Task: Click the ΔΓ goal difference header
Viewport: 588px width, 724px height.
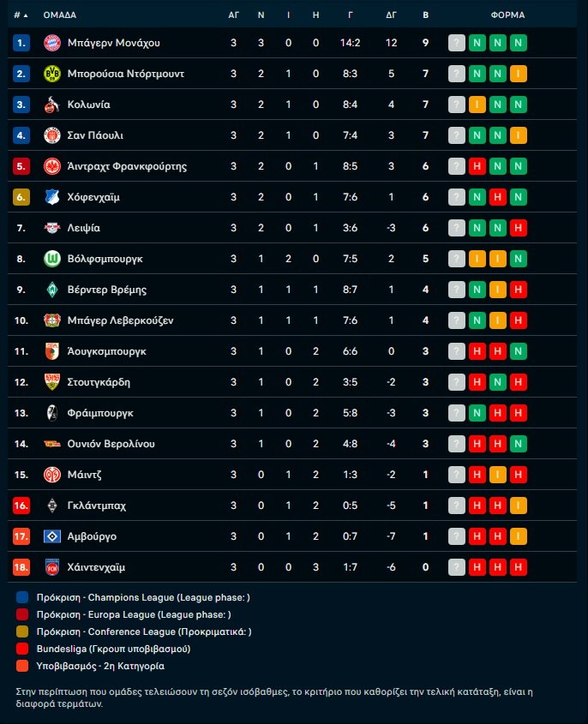Action: point(392,15)
